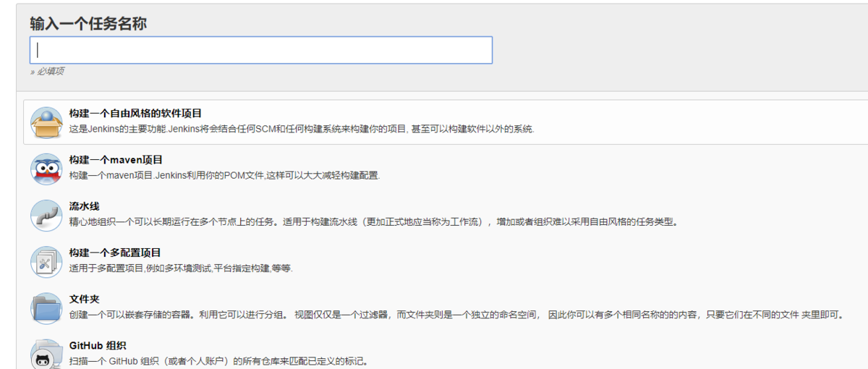868x369 pixels.
Task: Click the freestyle project description about SCM
Action: pyautogui.click(x=302, y=130)
